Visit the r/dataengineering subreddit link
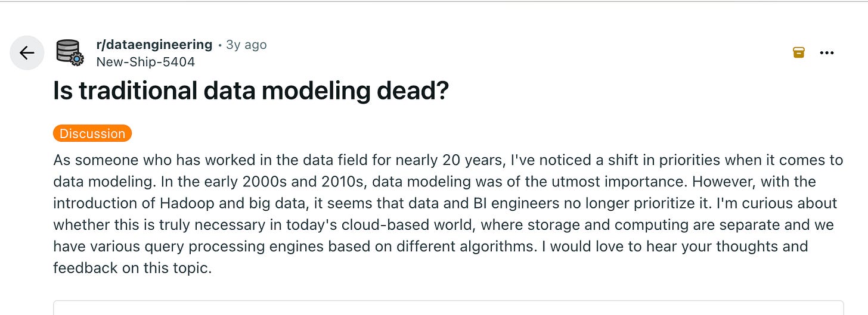 (x=154, y=45)
